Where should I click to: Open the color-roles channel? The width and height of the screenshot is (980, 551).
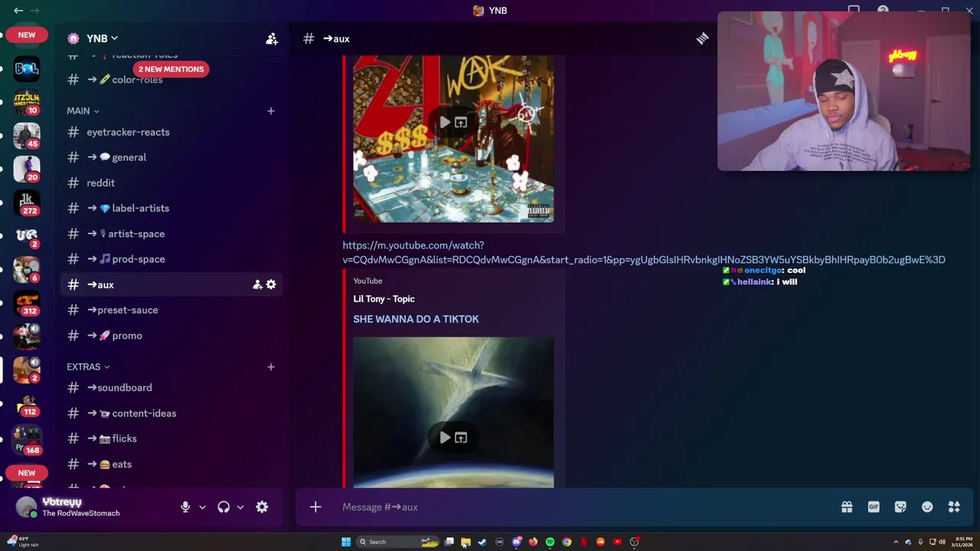(171, 80)
